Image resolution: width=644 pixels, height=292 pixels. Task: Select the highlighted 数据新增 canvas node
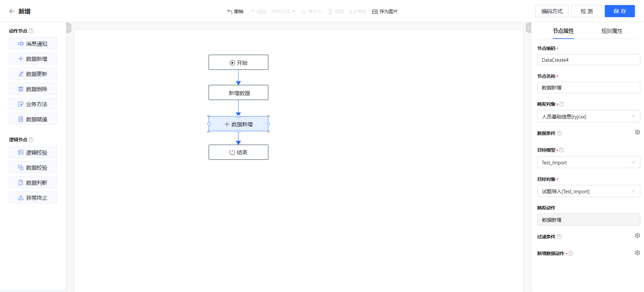point(238,124)
